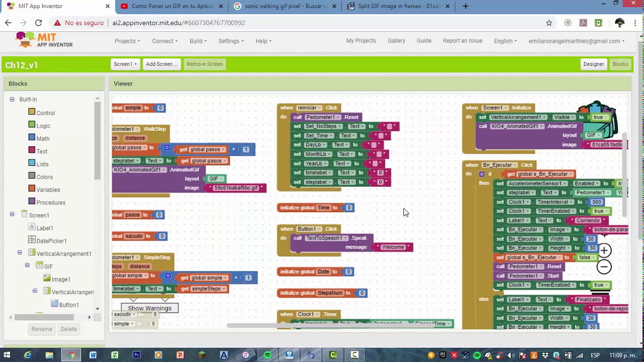Open the Connect menu

click(165, 41)
